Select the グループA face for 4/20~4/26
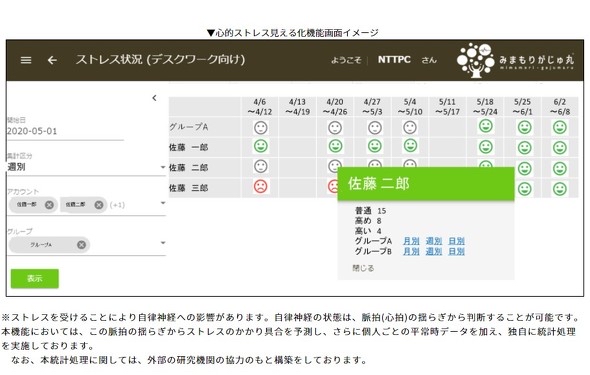This screenshot has height=375, width=590. point(335,128)
